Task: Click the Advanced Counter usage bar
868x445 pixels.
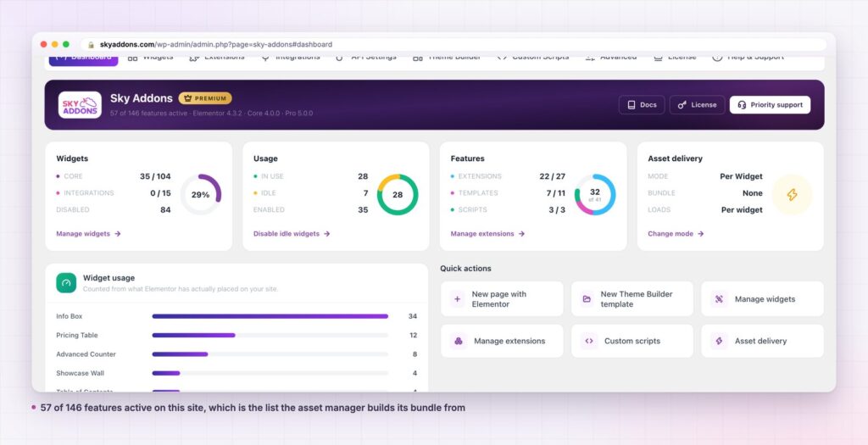Action: tap(270, 353)
